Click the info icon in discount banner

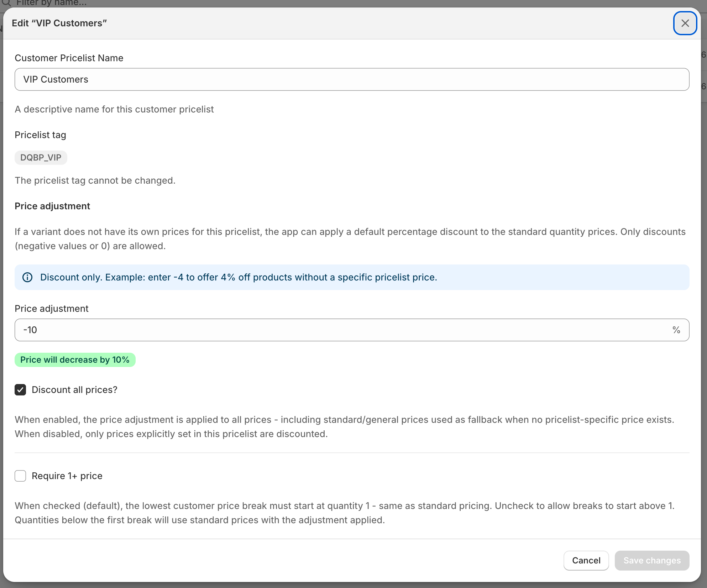coord(27,277)
